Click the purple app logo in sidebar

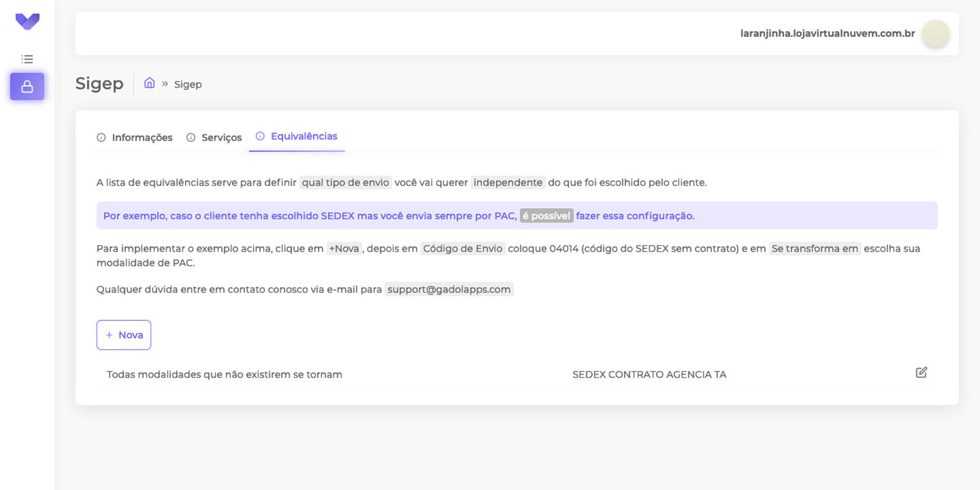(x=27, y=21)
